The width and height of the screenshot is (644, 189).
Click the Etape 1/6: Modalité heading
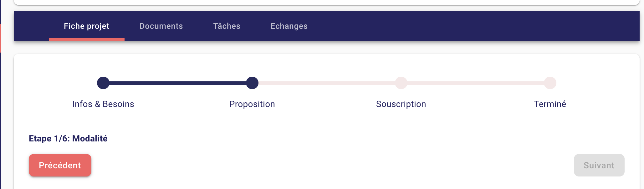coord(68,138)
